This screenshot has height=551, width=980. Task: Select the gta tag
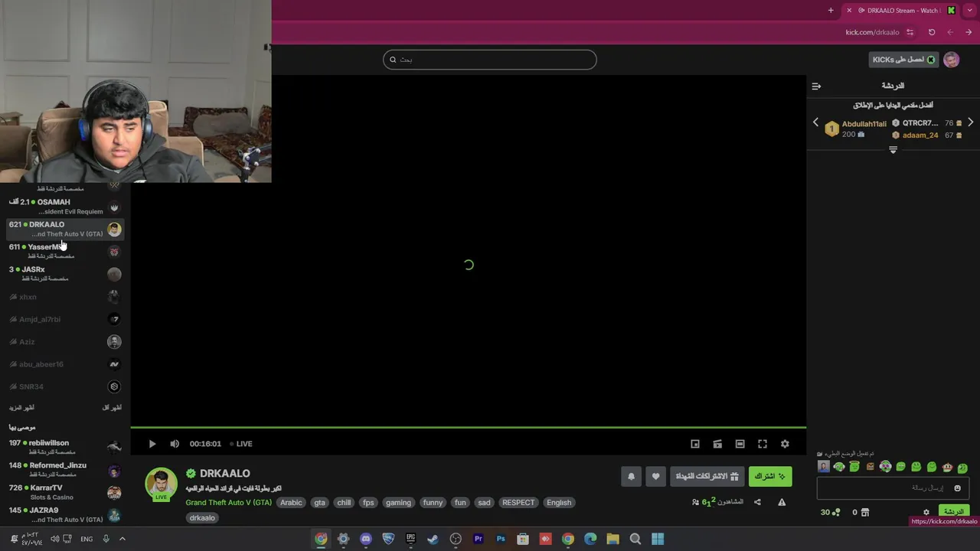[319, 503]
